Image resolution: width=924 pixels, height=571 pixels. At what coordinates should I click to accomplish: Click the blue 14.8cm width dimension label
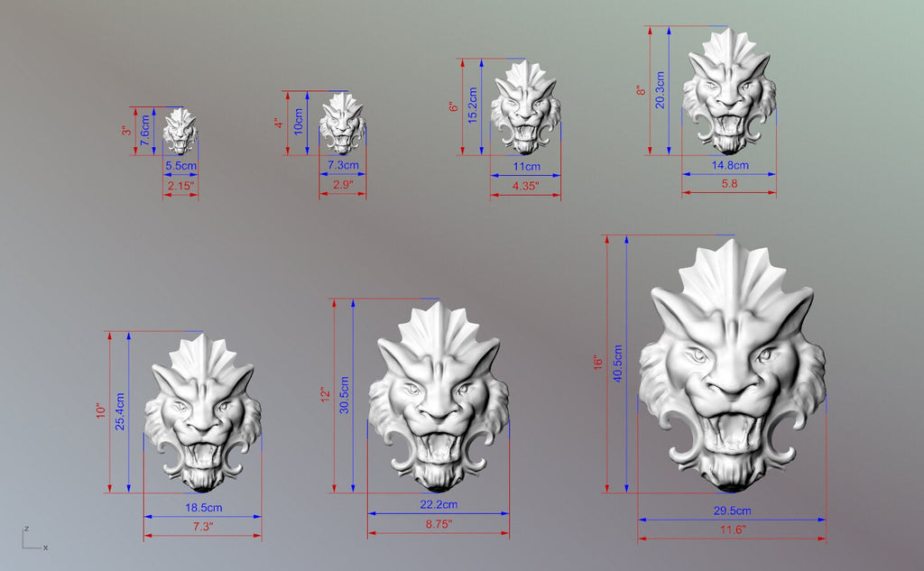tap(730, 165)
